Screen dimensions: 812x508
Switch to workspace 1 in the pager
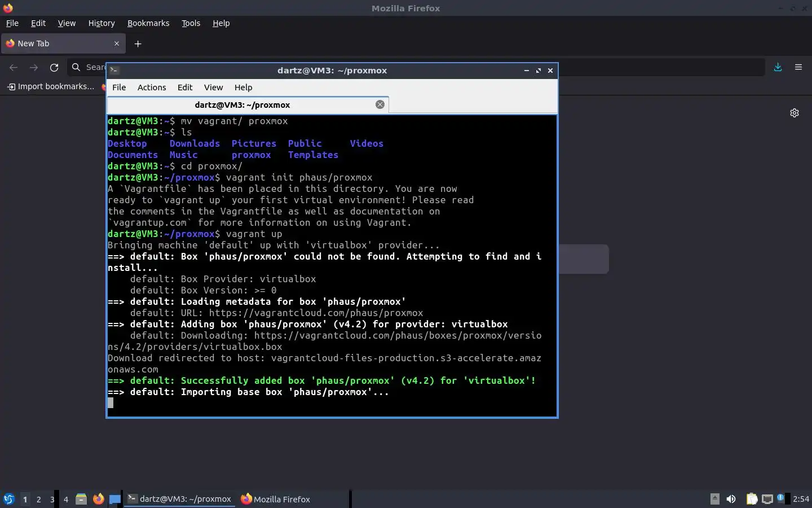tap(25, 499)
